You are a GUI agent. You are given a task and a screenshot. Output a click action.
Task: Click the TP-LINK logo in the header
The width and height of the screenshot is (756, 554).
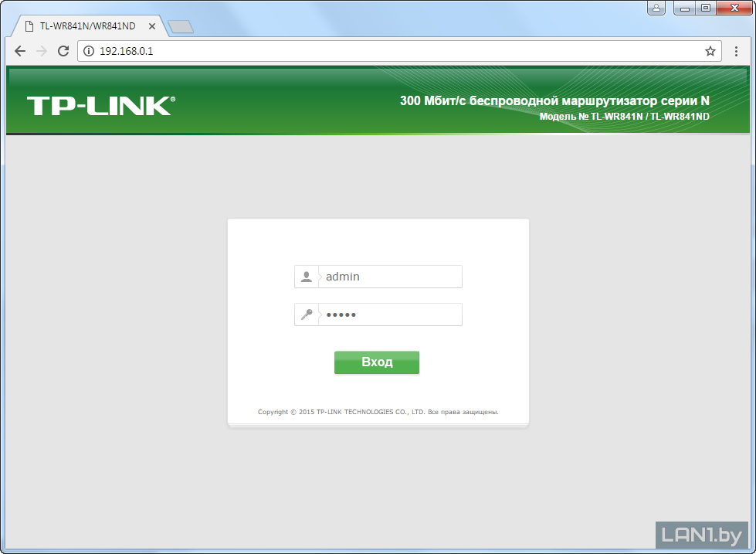pyautogui.click(x=100, y=106)
